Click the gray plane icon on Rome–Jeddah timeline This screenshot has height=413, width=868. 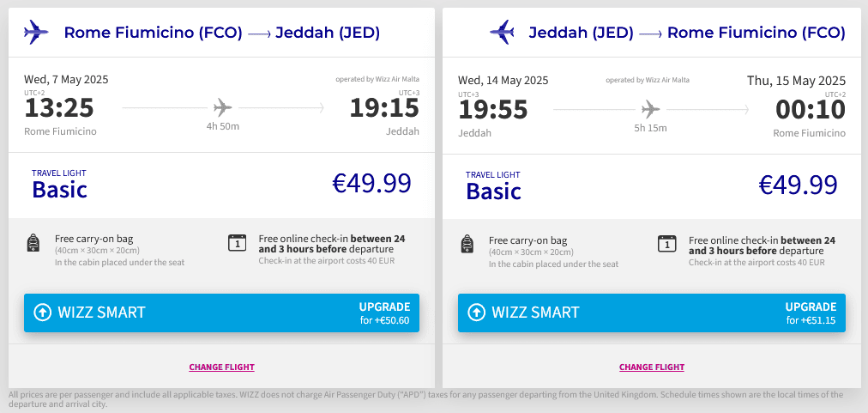pyautogui.click(x=223, y=107)
